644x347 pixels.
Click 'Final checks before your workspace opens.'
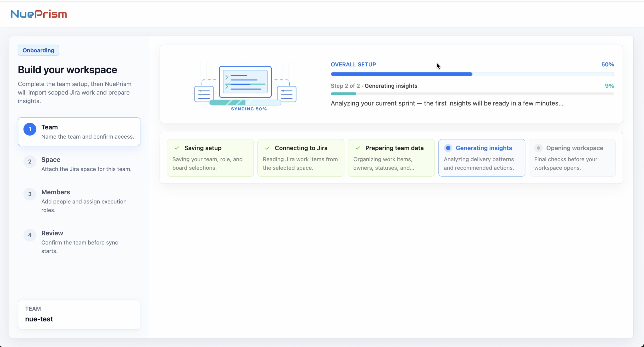(566, 164)
